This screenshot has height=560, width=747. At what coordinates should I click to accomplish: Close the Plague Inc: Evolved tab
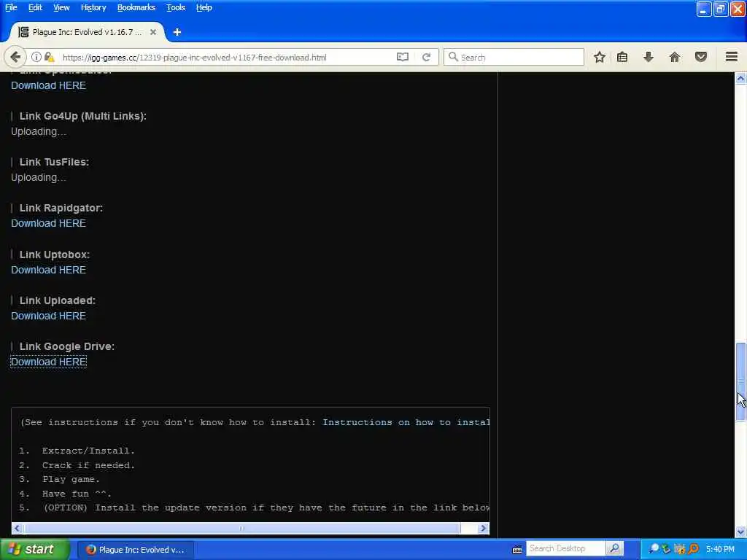(x=153, y=32)
